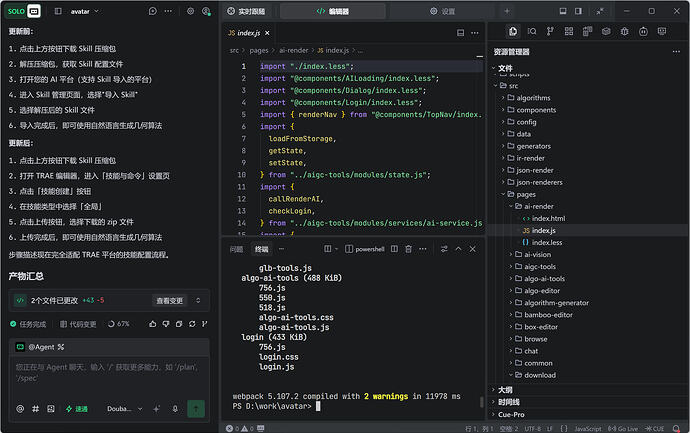Delete the terminal with trash icon

click(408, 249)
